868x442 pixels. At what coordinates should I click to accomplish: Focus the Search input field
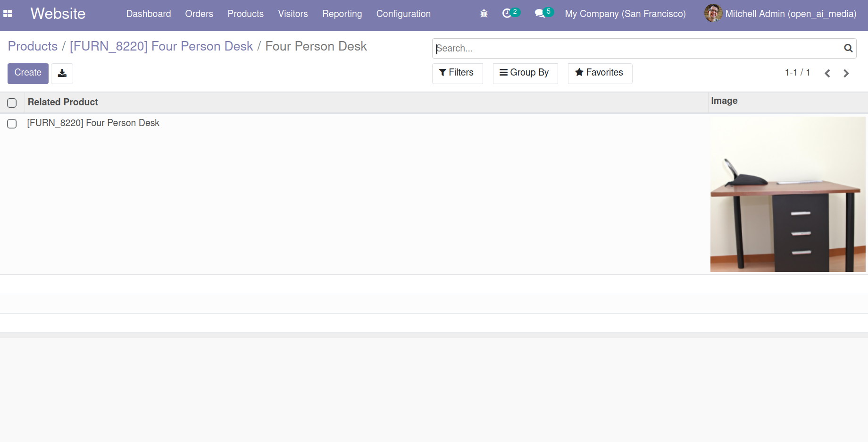point(638,48)
